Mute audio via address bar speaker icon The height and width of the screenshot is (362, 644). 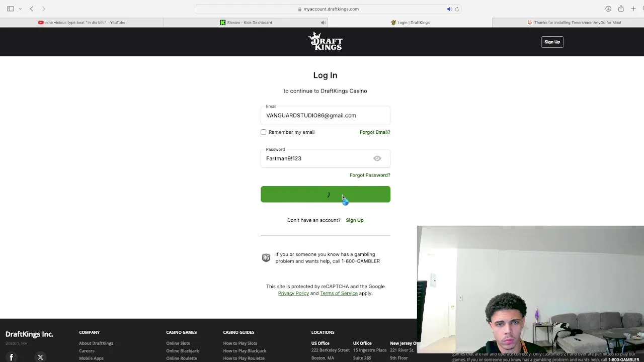[449, 9]
